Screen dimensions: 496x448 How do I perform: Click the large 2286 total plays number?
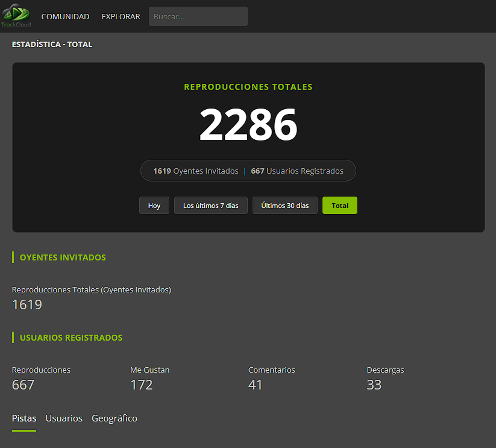pos(248,125)
